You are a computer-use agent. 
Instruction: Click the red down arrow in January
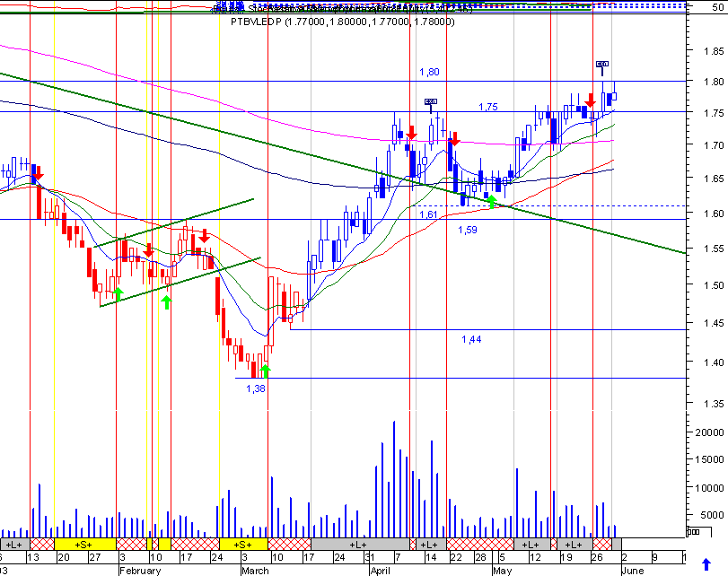point(38,173)
